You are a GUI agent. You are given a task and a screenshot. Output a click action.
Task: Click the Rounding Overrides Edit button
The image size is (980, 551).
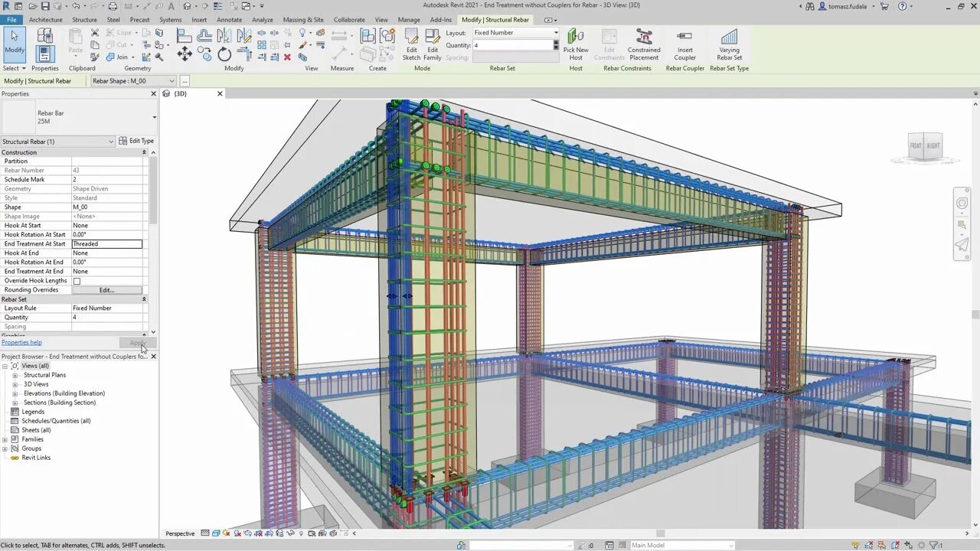(106, 290)
